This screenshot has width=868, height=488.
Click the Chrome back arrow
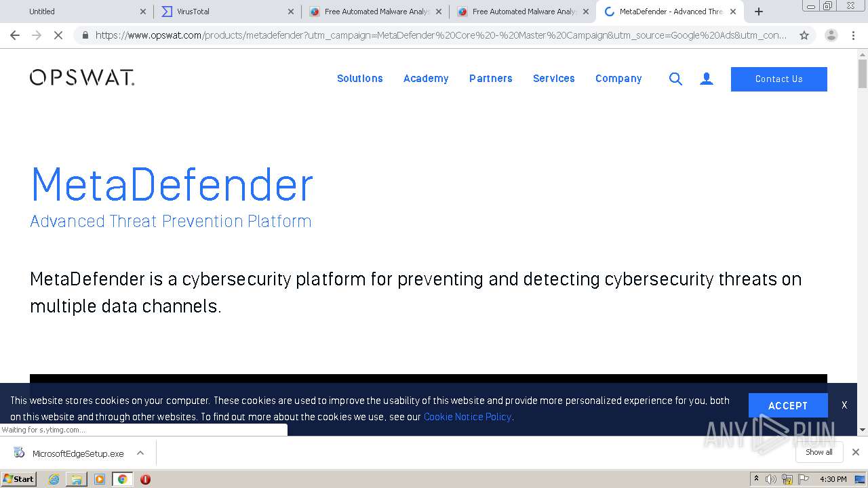15,35
